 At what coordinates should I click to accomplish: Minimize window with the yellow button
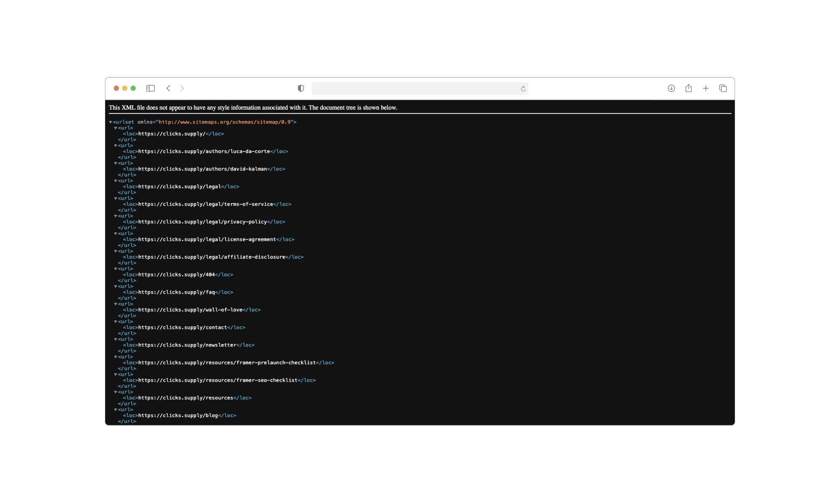125,88
